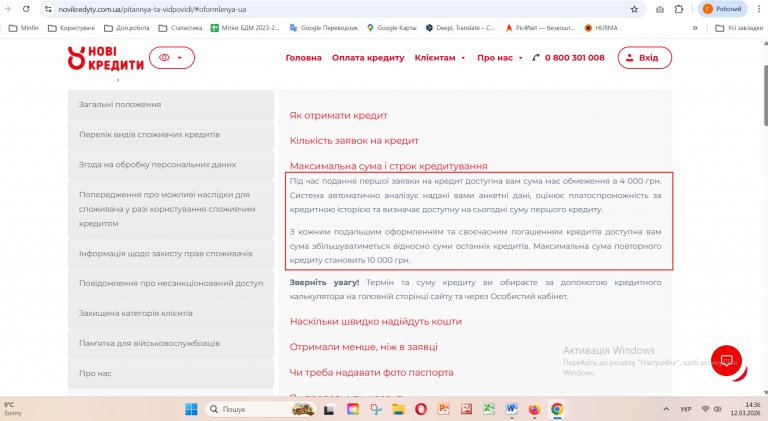Open Повідомлення про несанкціонований доступ

[x=170, y=283]
